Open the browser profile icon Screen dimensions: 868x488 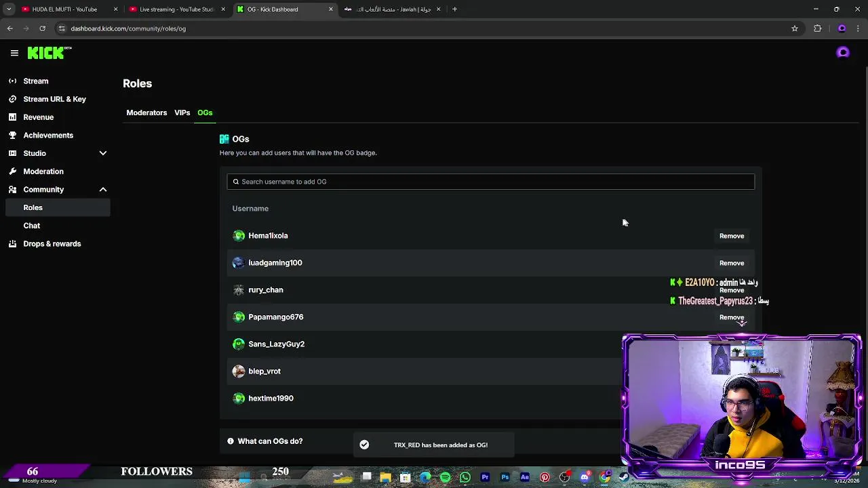[842, 28]
